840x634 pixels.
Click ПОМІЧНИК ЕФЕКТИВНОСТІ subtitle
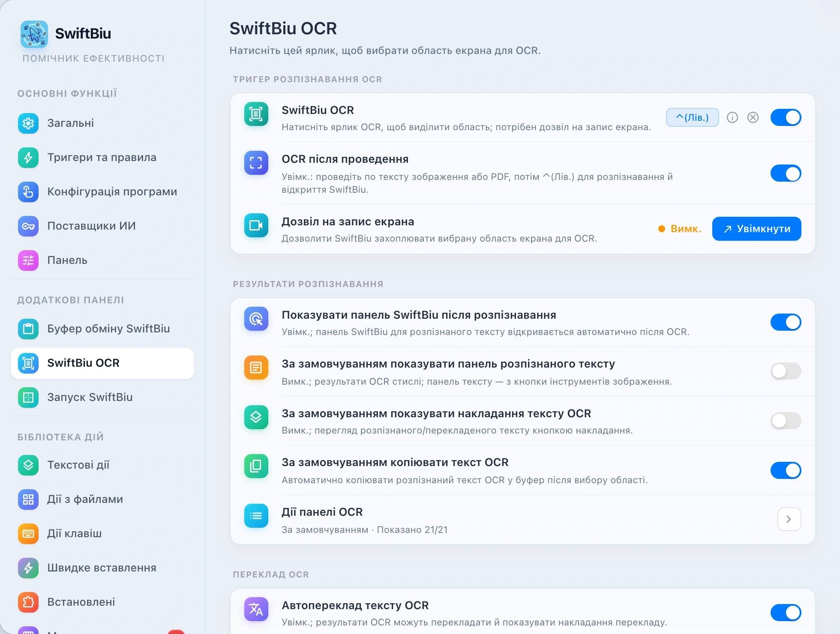[x=93, y=59]
